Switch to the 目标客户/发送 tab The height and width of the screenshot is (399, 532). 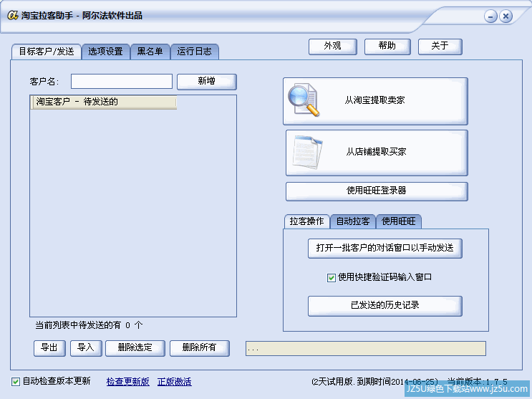coord(47,52)
